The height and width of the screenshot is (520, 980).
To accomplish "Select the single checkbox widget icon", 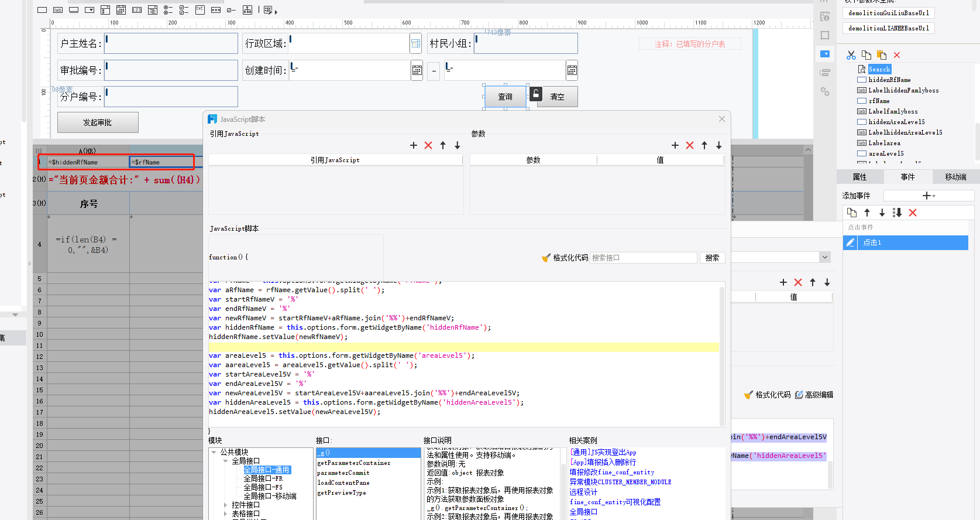I will point(232,10).
